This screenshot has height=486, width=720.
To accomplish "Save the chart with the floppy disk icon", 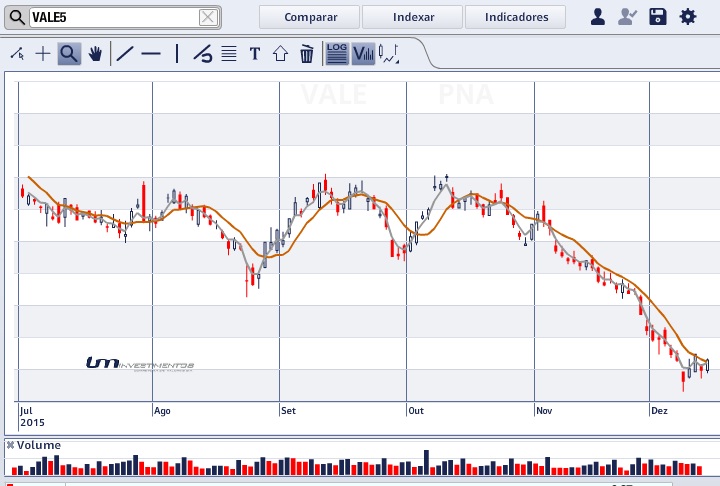I will 658,17.
